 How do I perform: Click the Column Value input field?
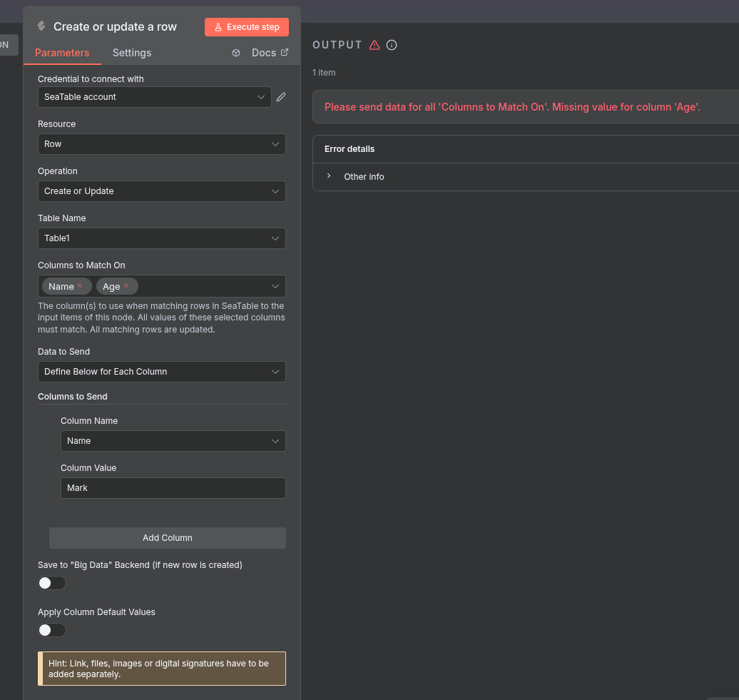pos(173,488)
